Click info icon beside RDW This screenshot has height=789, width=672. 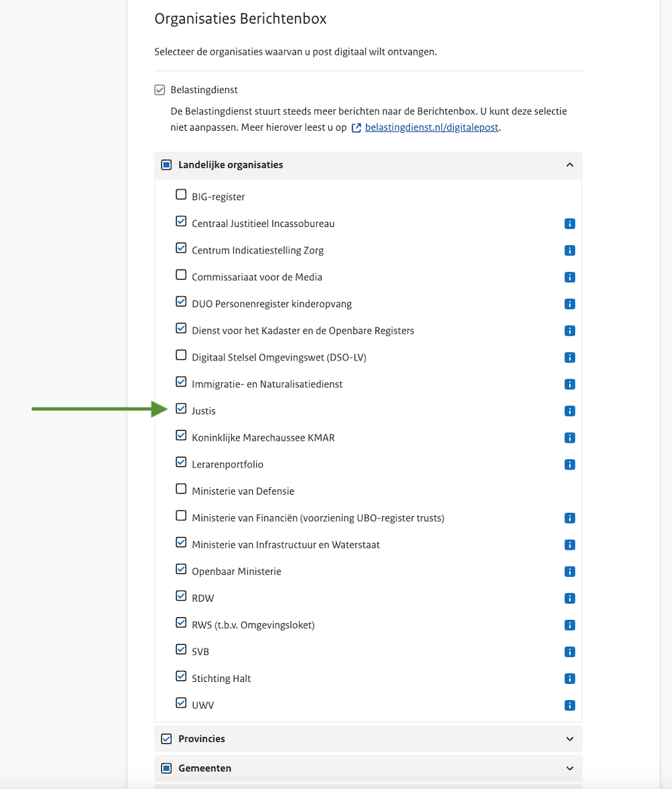[570, 598]
